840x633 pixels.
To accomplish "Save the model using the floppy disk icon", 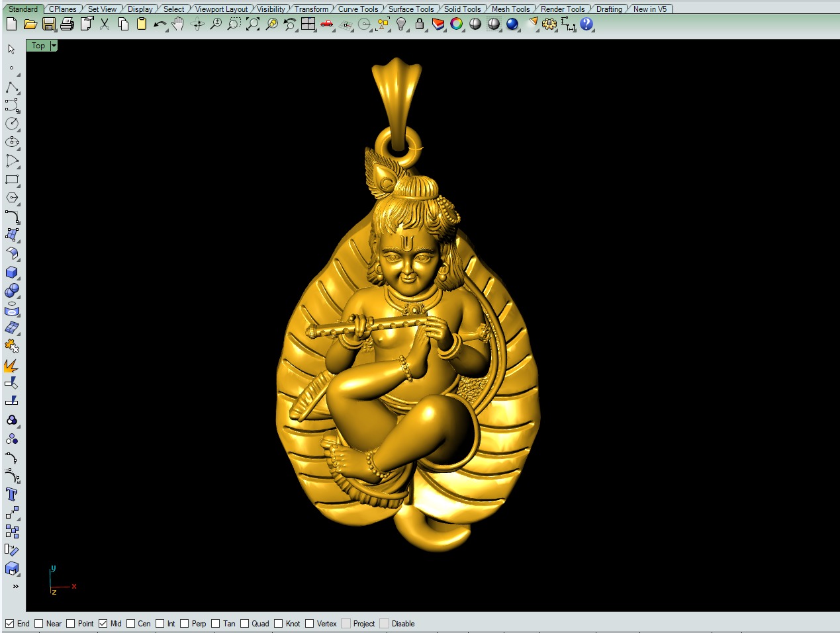I will (x=48, y=24).
